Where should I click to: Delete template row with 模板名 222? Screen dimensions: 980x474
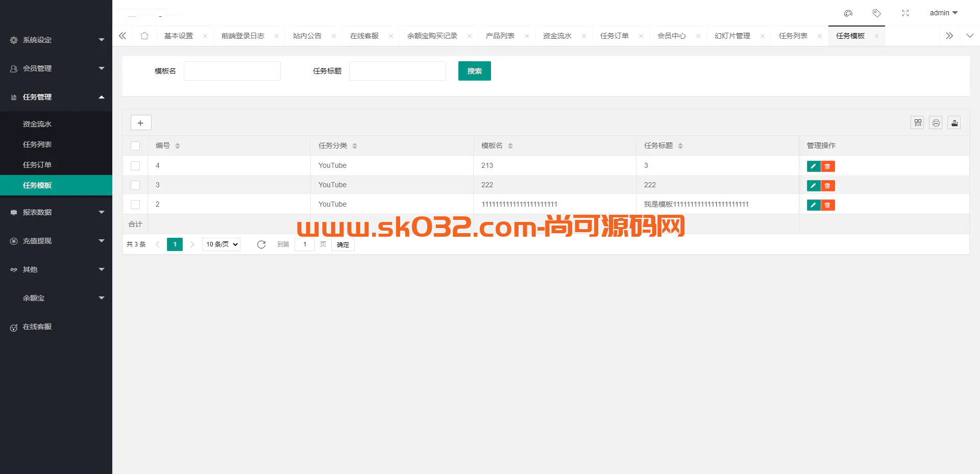tap(827, 186)
